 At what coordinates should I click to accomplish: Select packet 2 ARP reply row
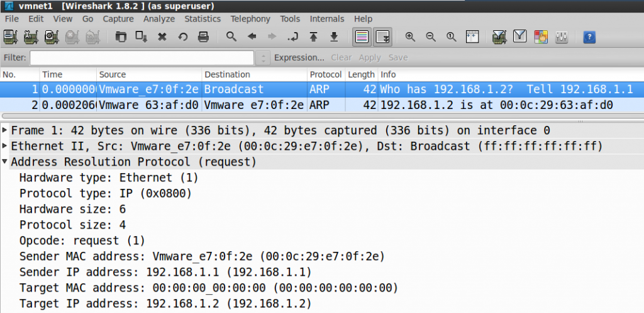tap(322, 105)
